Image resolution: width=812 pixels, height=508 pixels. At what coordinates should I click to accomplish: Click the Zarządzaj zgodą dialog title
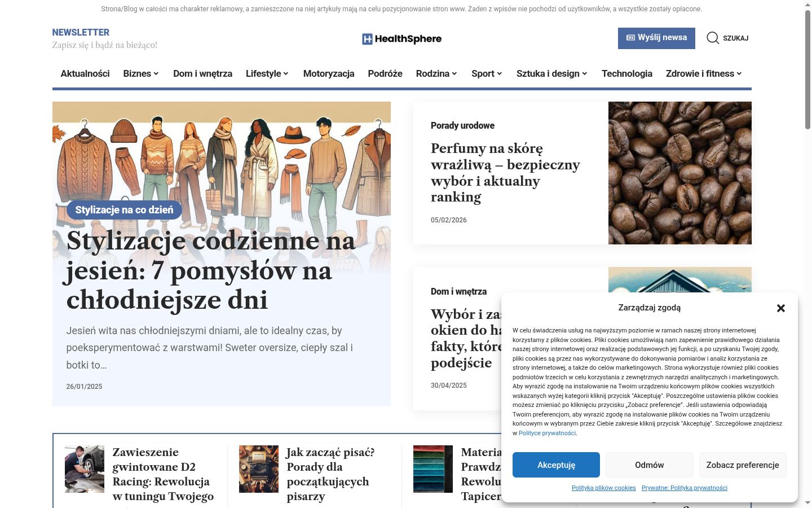coord(650,308)
